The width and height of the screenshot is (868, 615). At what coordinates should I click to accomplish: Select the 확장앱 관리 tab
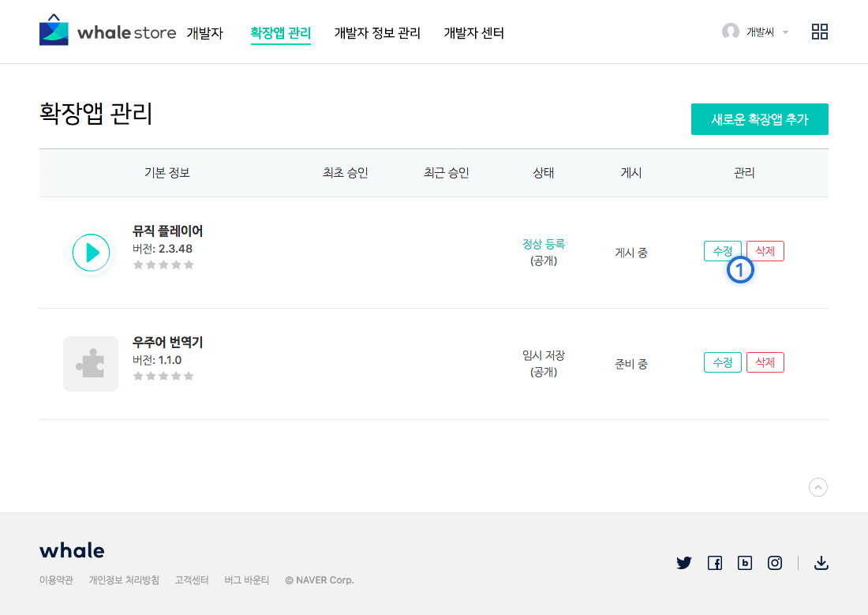click(280, 33)
